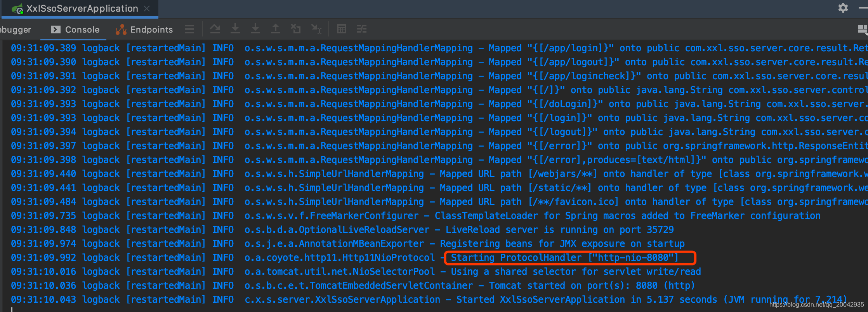Switch to the Debugger tab

coord(16,29)
